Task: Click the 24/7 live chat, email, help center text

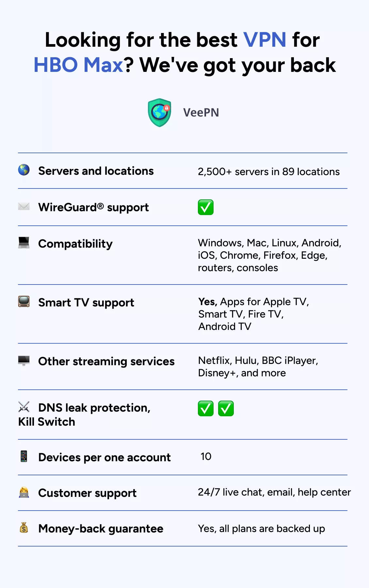Action: [x=274, y=492]
